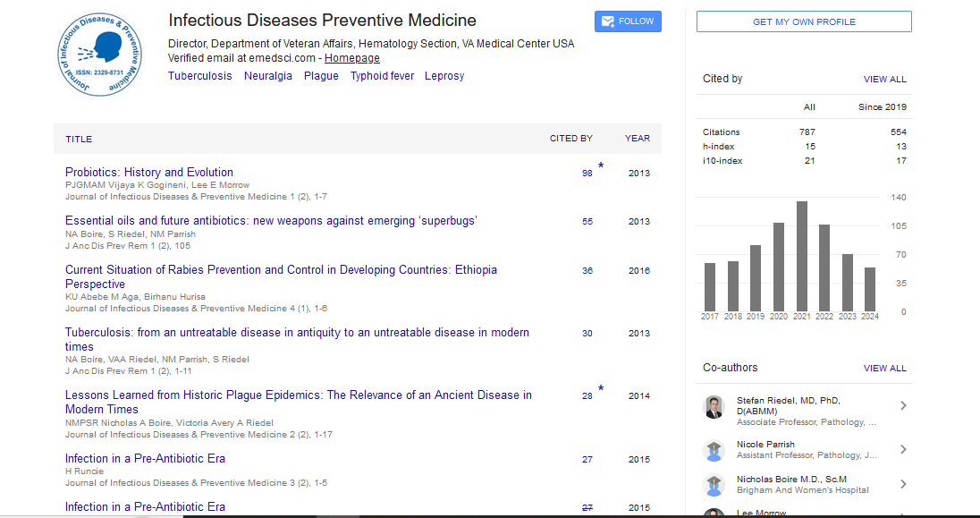Viewport: 980px width, 518px height.
Task: Select the Tuberculosis topic tag
Action: coord(199,76)
